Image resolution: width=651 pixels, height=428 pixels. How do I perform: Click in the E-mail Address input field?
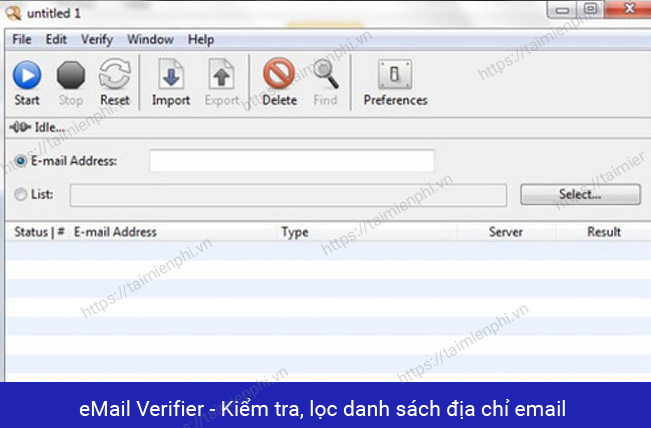tap(291, 161)
